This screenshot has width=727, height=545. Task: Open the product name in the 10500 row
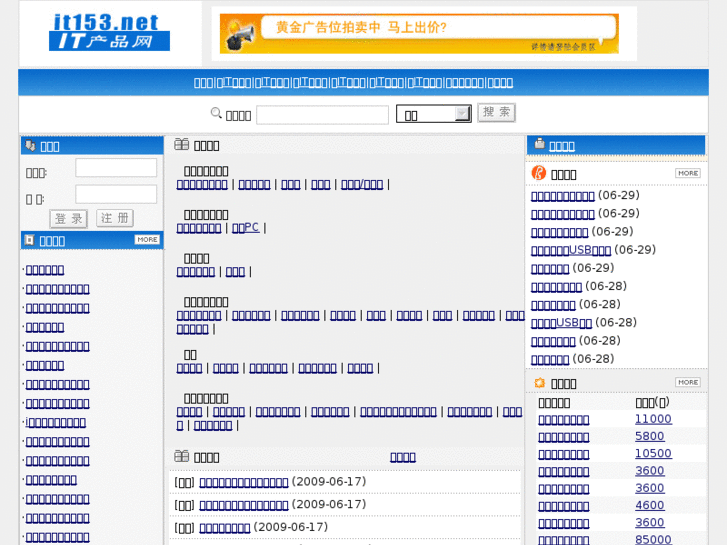coord(564,454)
